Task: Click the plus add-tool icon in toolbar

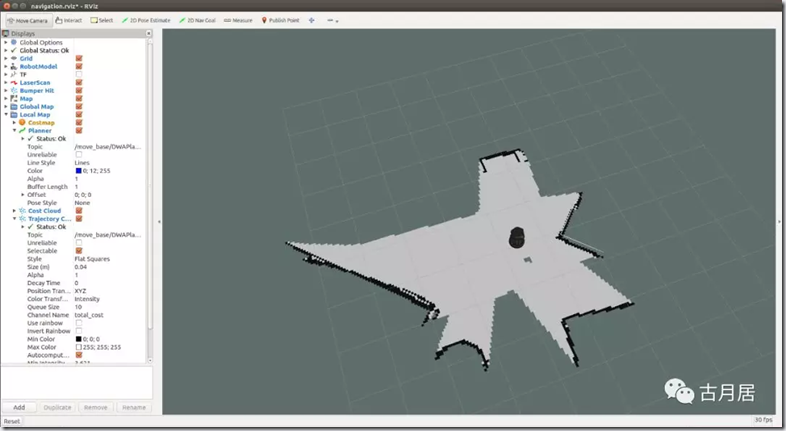Action: (311, 21)
